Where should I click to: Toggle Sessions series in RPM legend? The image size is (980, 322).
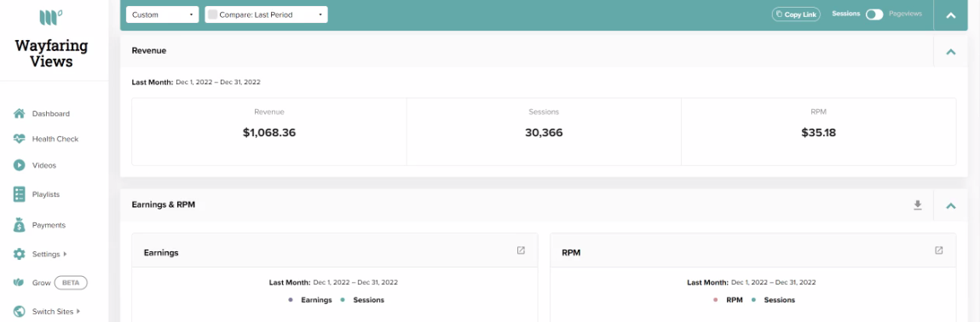click(773, 300)
